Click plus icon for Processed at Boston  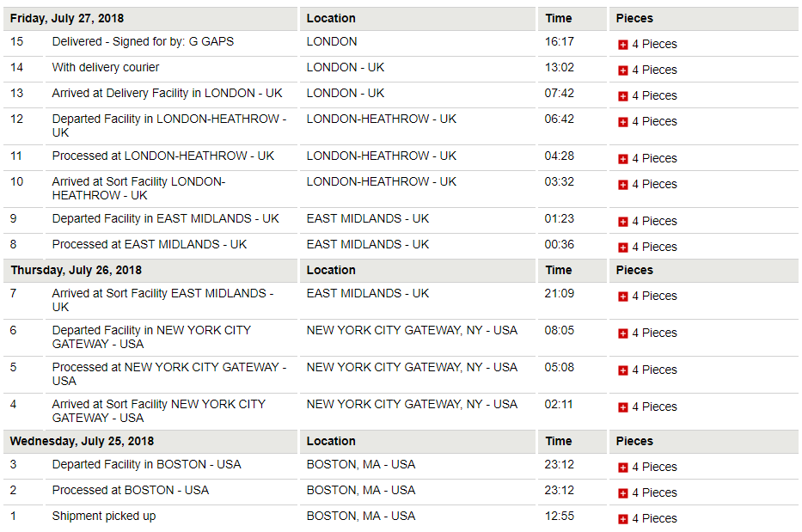622,493
